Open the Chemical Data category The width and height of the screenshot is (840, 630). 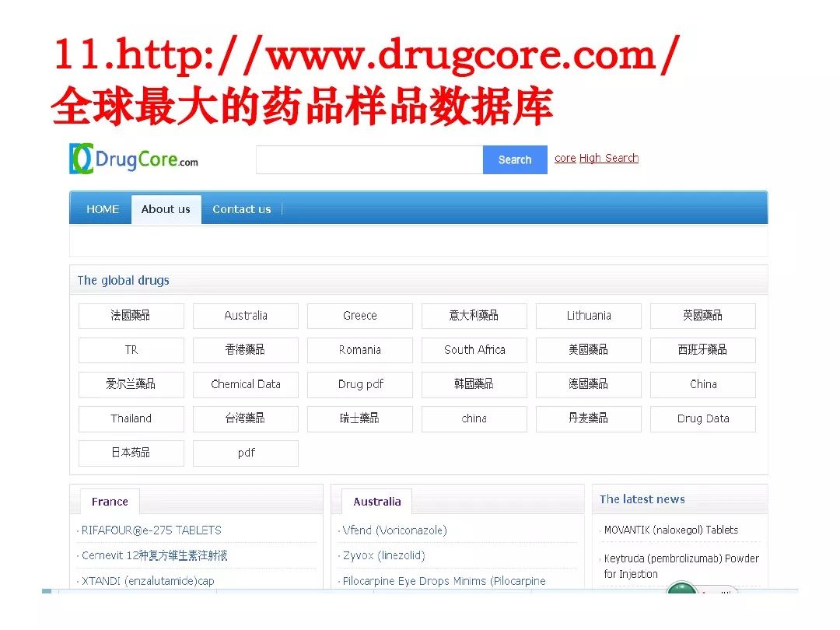pos(246,384)
